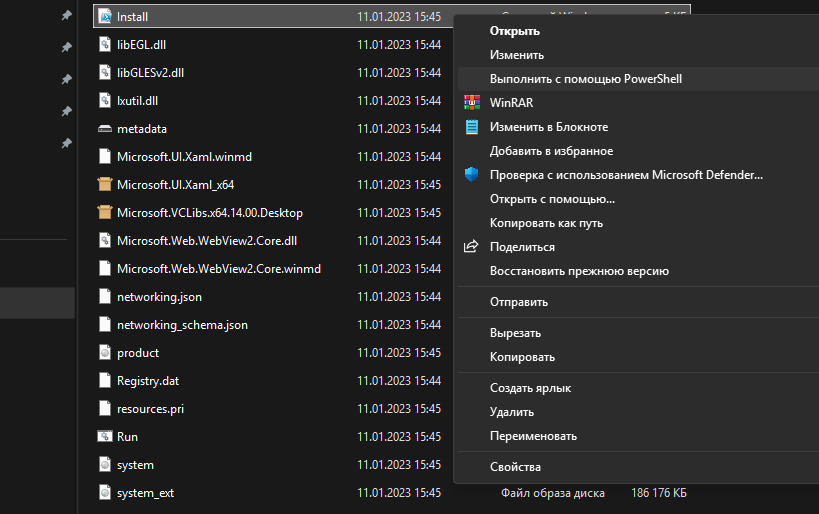Screen dimensions: 819x514
Task: Click the share icon next to Поделиться
Action: [472, 247]
